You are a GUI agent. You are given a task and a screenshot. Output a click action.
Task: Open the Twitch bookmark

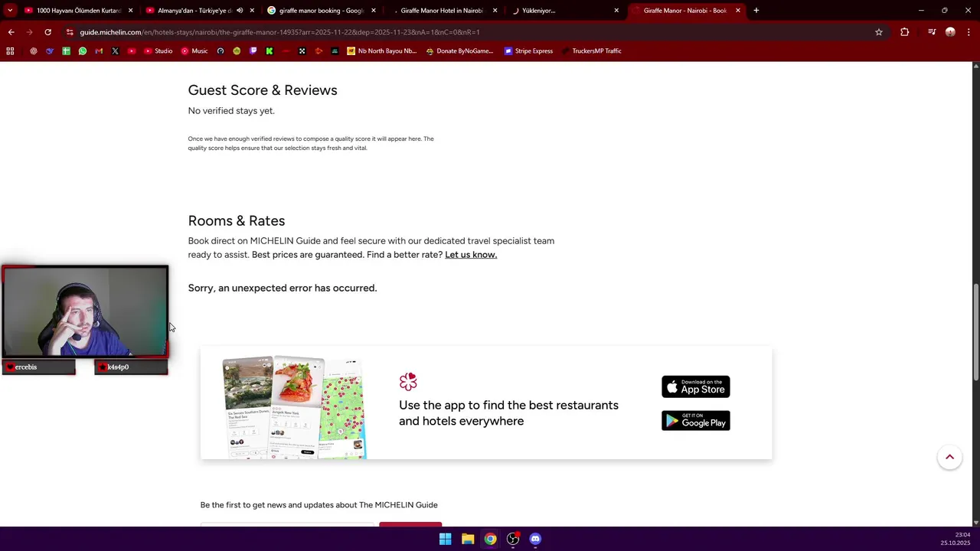click(253, 51)
